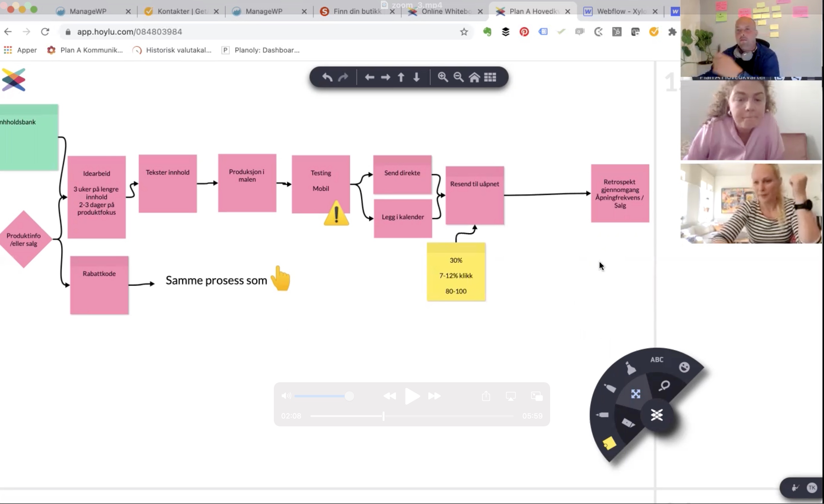
Task: Seek on the video progress bar
Action: 412,416
